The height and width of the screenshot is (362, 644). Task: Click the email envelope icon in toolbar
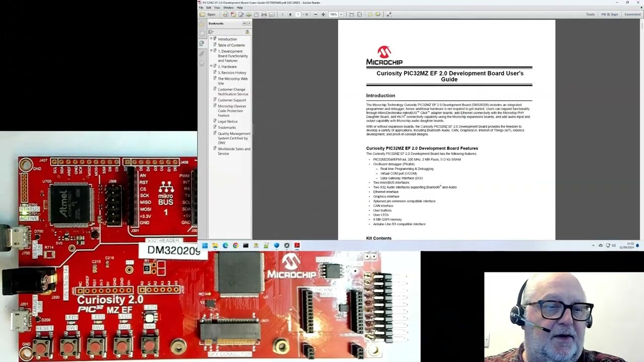click(x=272, y=15)
